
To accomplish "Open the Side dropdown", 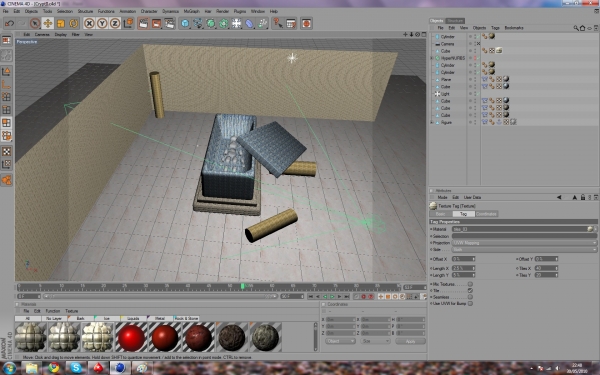I will 524,250.
